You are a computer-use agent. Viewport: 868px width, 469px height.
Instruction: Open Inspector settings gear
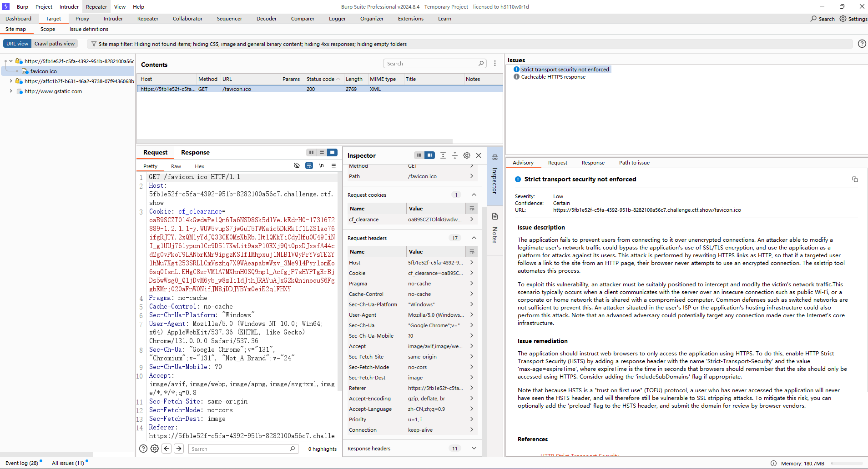(x=466, y=155)
